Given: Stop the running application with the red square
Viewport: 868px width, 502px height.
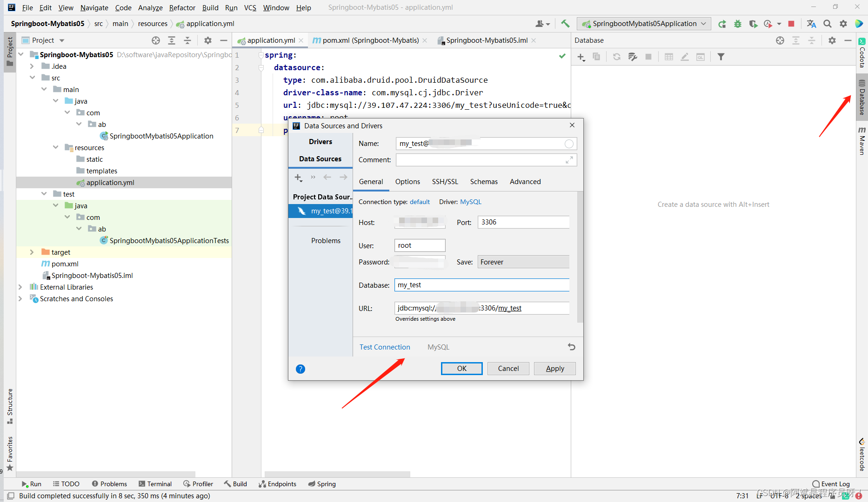Looking at the screenshot, I should [791, 24].
